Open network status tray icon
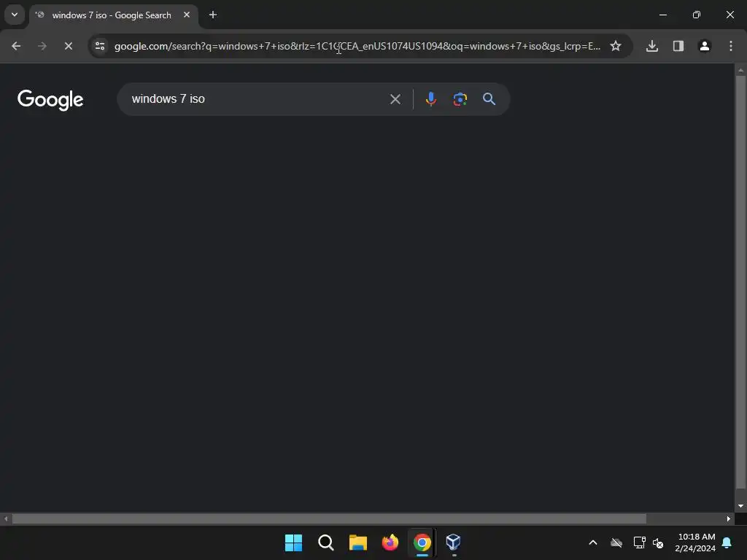The height and width of the screenshot is (560, 747). click(x=639, y=542)
